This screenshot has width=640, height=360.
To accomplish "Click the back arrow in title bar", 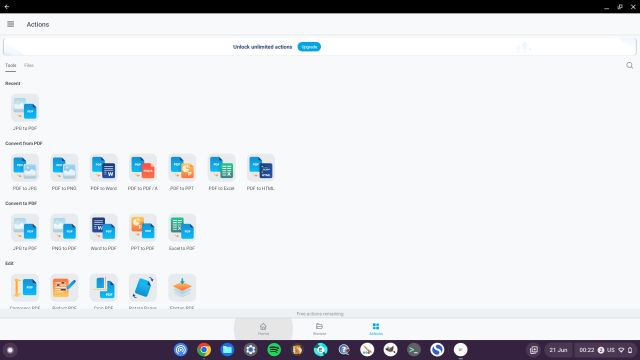I will click(x=7, y=7).
